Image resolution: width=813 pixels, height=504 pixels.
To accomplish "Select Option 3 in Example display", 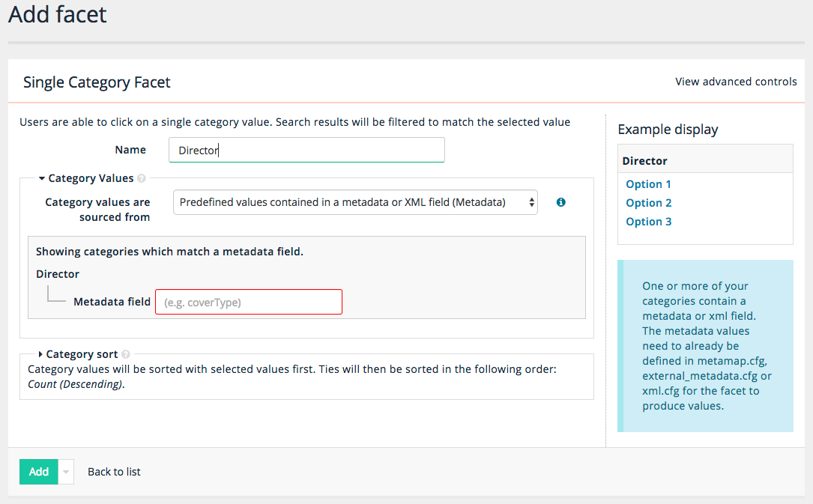I will [x=648, y=222].
